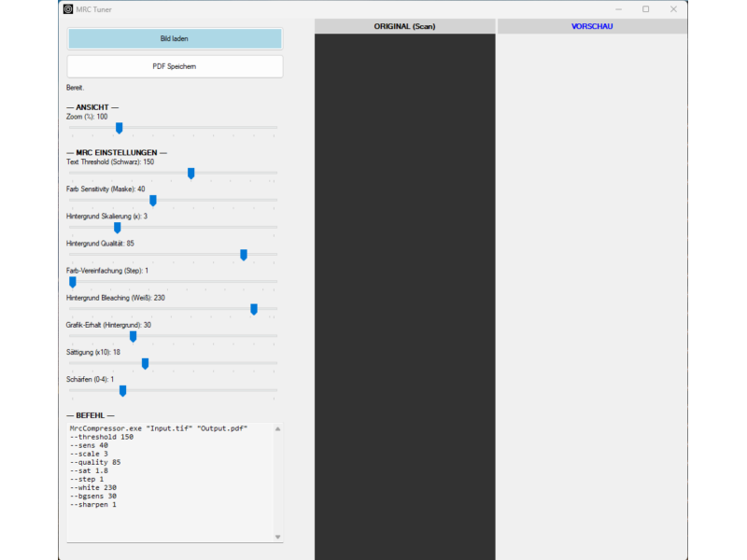Click the command box scroll-up arrow

click(x=277, y=427)
